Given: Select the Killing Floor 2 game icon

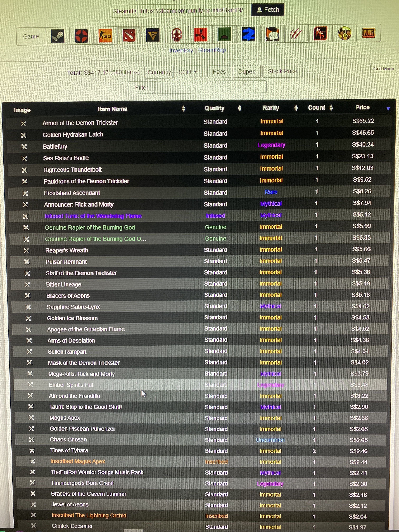Looking at the screenshot, I should click(320, 33).
